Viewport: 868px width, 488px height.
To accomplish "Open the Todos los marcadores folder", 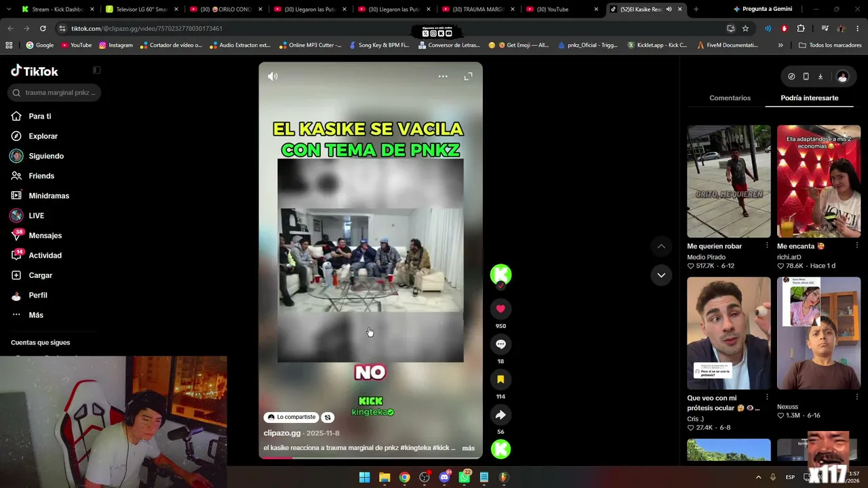I will coord(830,45).
